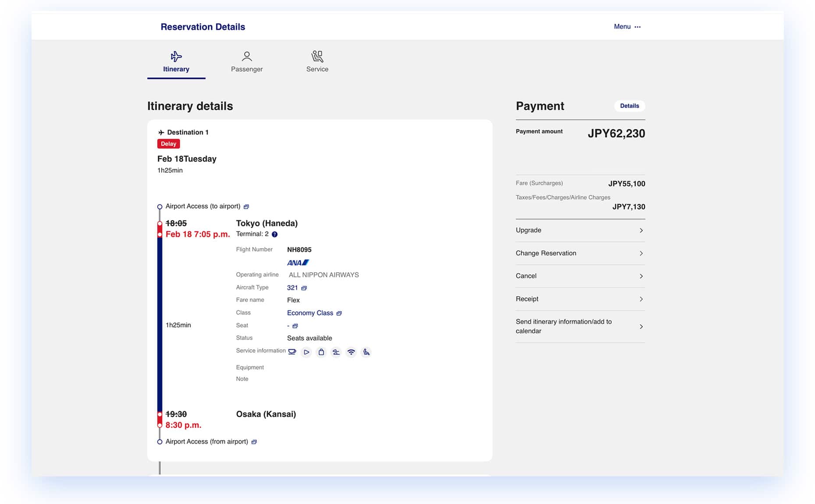Click the payment Details button
The width and height of the screenshot is (815, 504).
click(x=629, y=106)
